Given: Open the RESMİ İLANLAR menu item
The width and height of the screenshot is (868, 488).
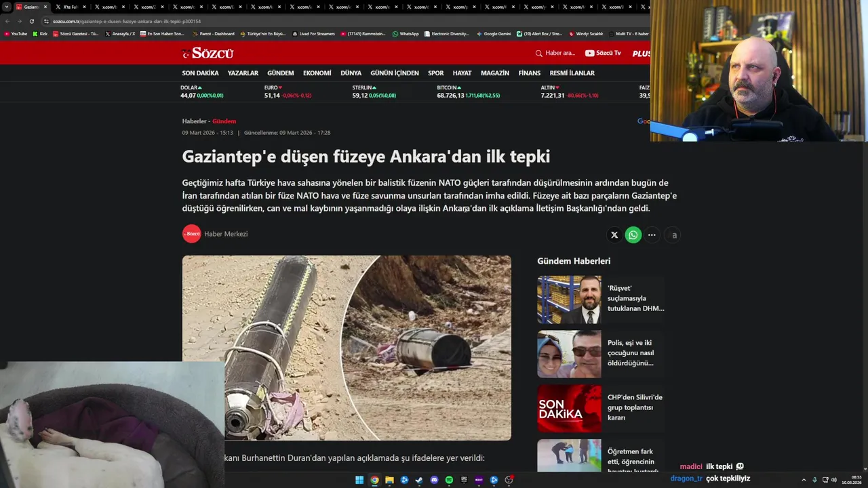Looking at the screenshot, I should (x=572, y=73).
